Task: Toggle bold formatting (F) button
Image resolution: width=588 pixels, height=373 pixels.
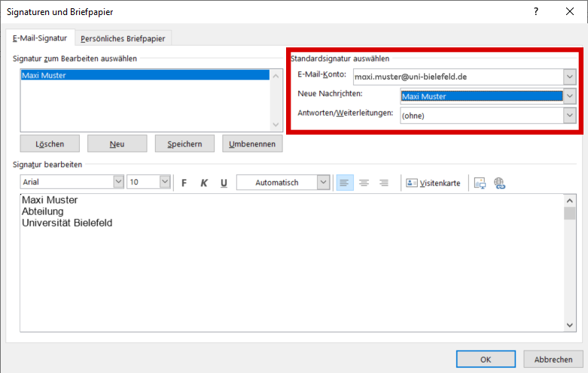Action: 184,183
